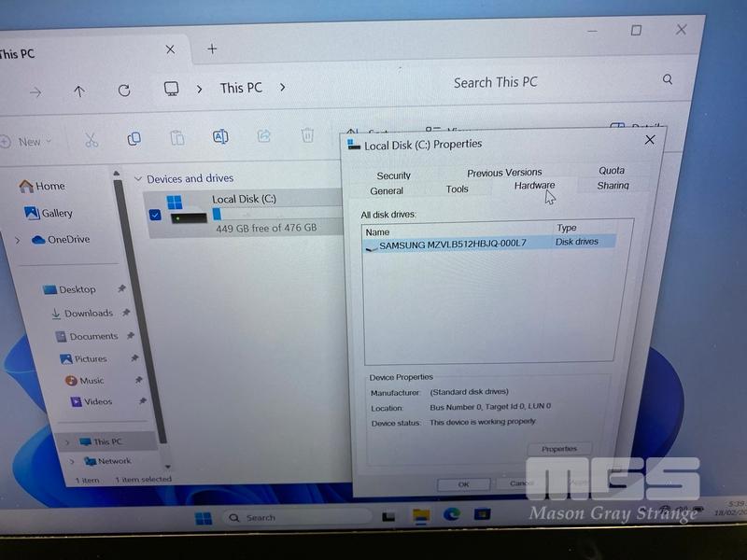Screen dimensions: 747x560
Task: Collapse the Devices and drives group
Action: (138, 179)
